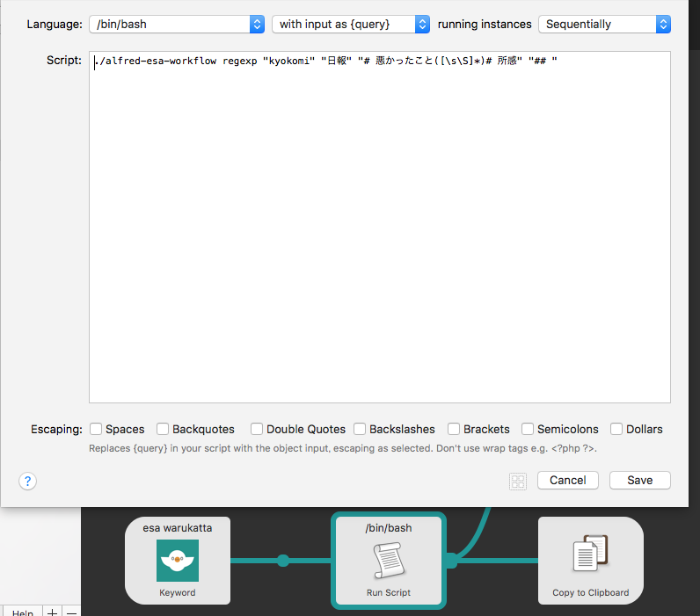Click the Cancel button
700x616 pixels.
pyautogui.click(x=568, y=481)
